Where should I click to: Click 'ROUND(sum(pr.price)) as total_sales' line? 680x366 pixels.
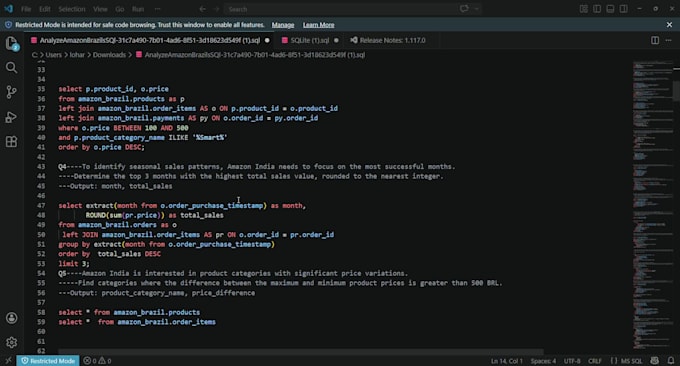pyautogui.click(x=154, y=215)
